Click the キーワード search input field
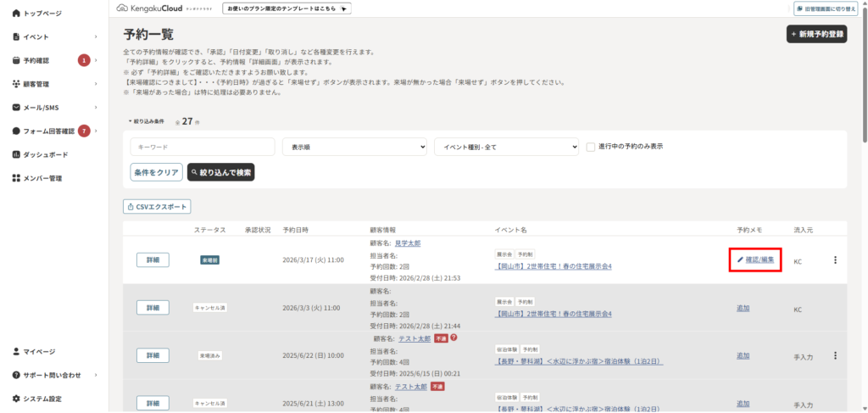Screen dimensions: 868x413 coord(202,147)
